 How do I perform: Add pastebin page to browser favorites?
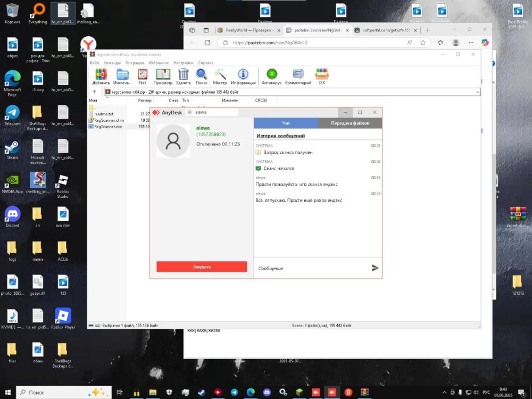click(x=423, y=43)
